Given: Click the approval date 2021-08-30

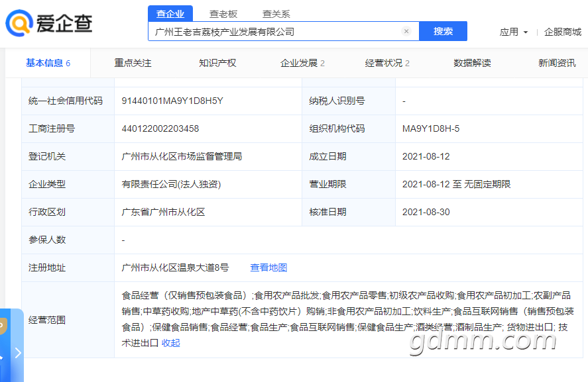Looking at the screenshot, I should click(x=426, y=212).
